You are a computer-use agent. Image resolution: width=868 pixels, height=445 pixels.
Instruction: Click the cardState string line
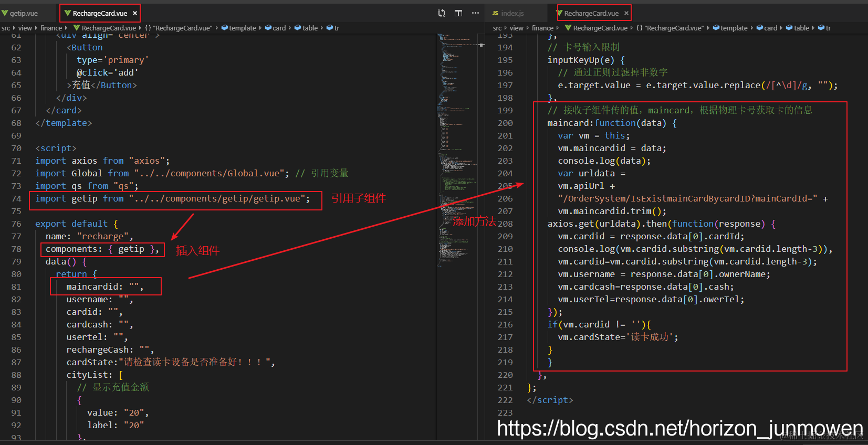click(x=171, y=362)
